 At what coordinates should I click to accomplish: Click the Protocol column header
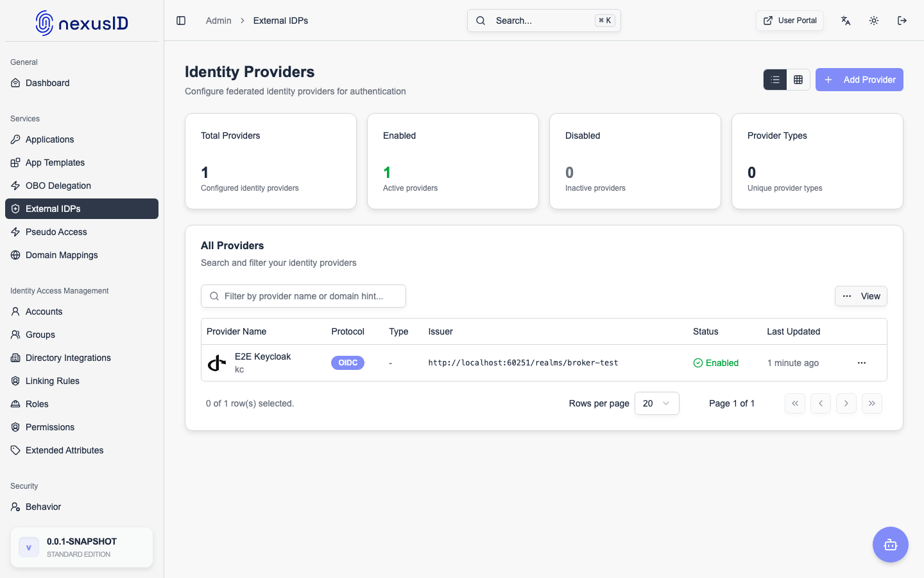(x=348, y=331)
